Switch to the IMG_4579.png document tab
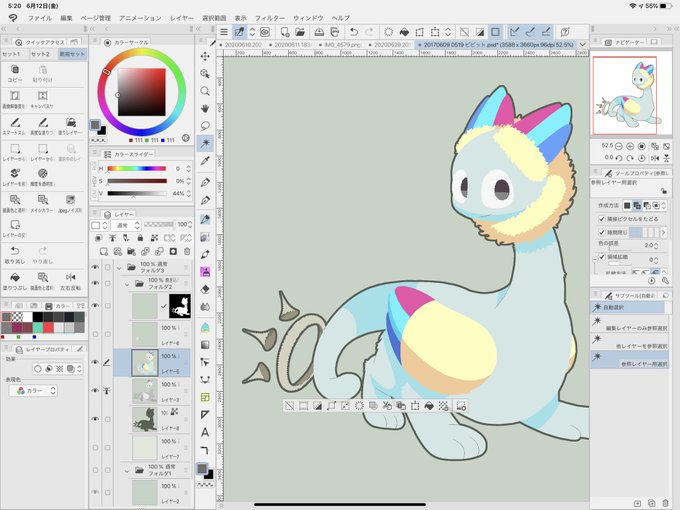The image size is (680, 510). coord(340,45)
